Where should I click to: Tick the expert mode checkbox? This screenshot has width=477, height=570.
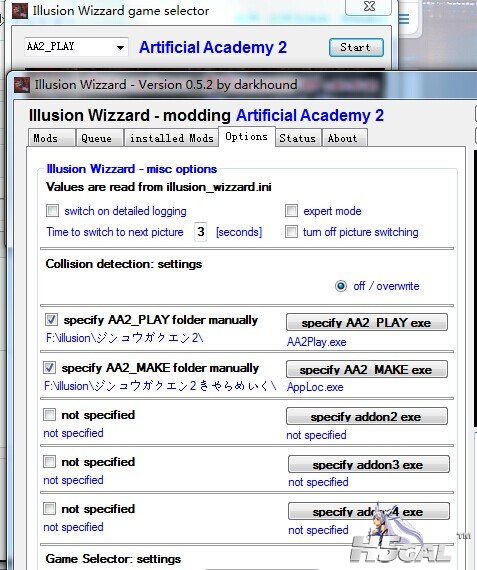[291, 210]
